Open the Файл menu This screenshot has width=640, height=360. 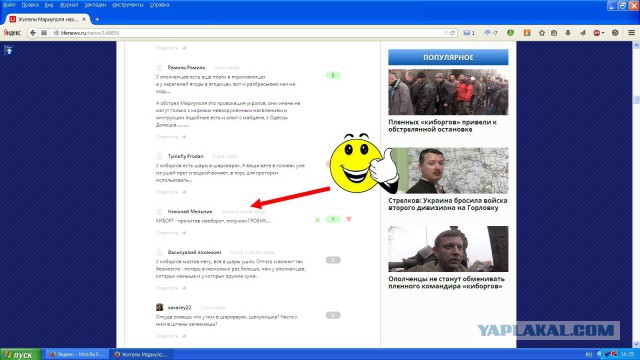click(9, 5)
